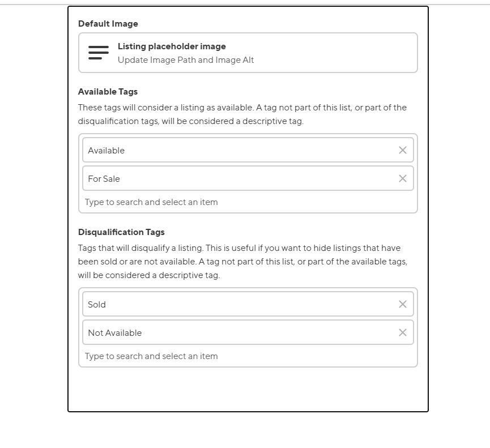Click empty panel space below Disqualification Tags box
The height and width of the screenshot is (448, 490).
point(248,390)
